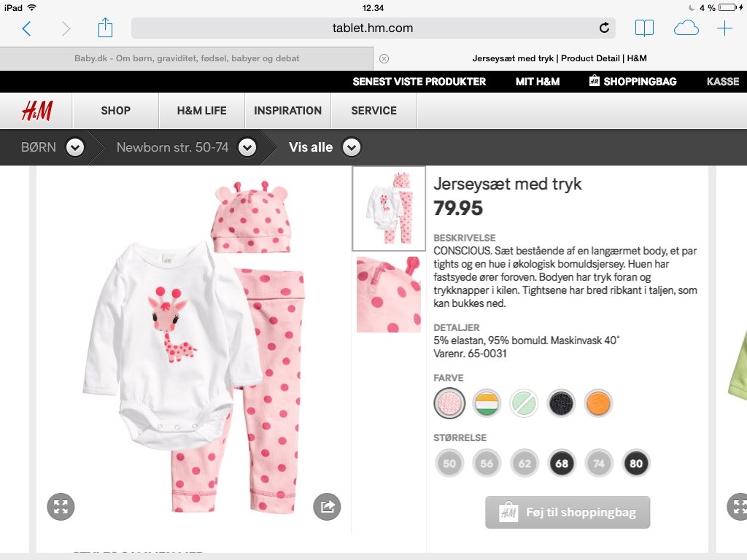Expand the Vis alle dropdown

point(352,147)
